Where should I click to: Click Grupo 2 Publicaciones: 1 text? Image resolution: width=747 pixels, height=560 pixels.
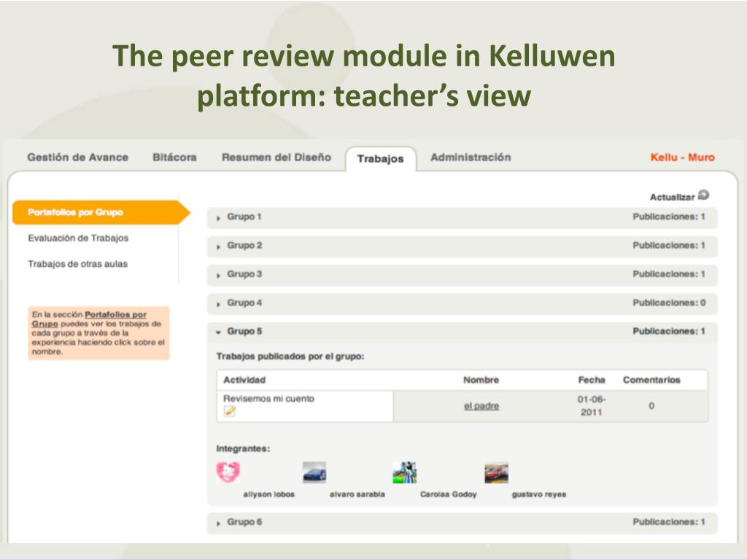[669, 245]
